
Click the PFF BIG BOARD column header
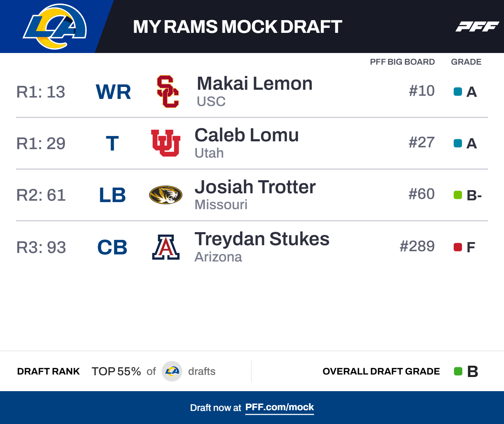coord(402,62)
